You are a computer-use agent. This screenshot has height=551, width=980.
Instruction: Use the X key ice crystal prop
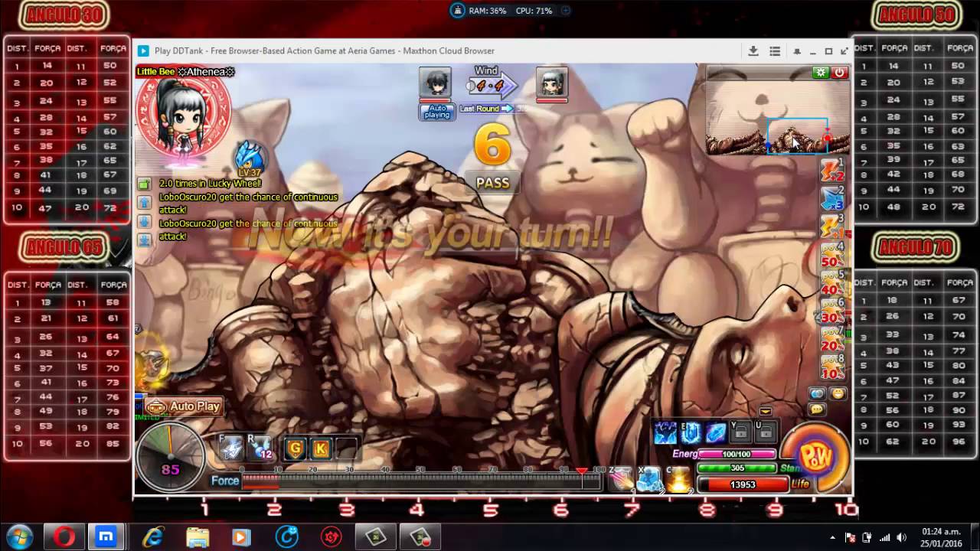point(649,479)
